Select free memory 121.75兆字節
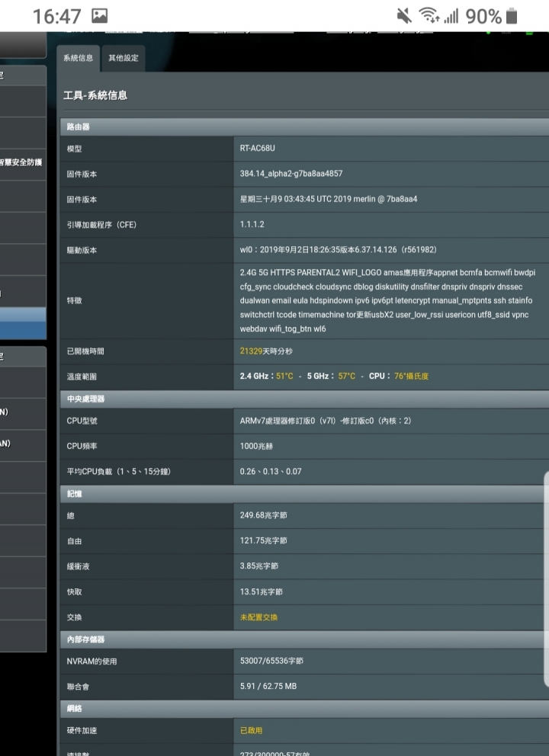549x756 pixels. coord(263,540)
